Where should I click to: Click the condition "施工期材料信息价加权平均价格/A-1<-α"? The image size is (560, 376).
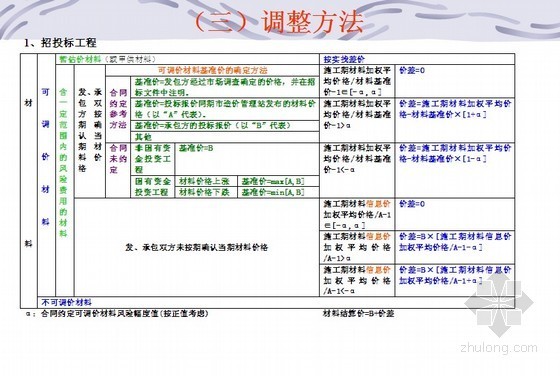pyautogui.click(x=357, y=280)
